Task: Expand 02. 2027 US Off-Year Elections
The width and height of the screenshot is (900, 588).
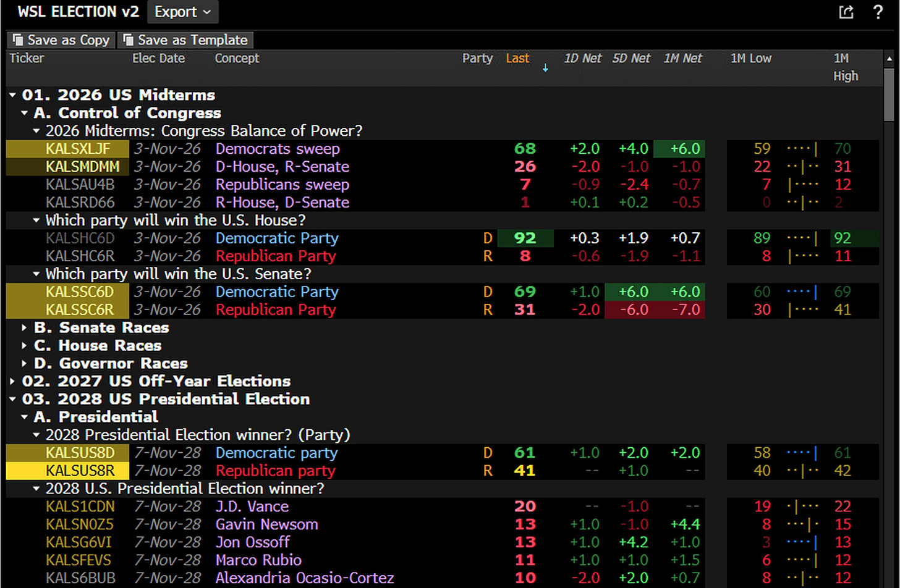Action: (x=13, y=382)
